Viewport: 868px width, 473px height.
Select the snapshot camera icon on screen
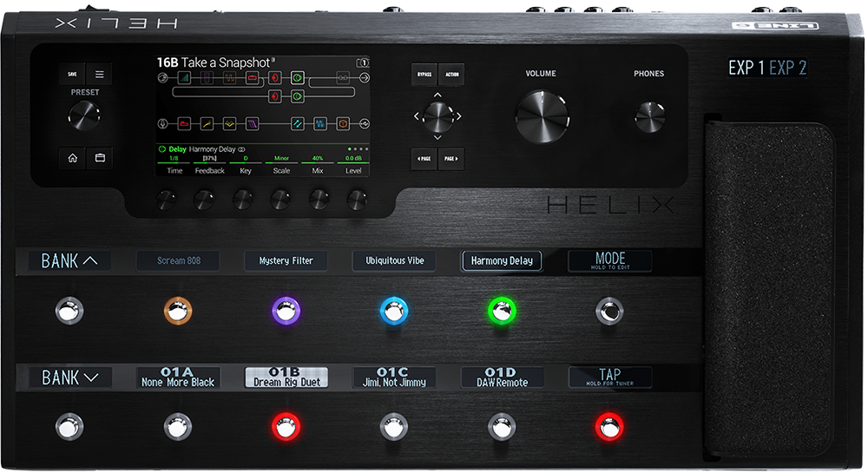(362, 62)
